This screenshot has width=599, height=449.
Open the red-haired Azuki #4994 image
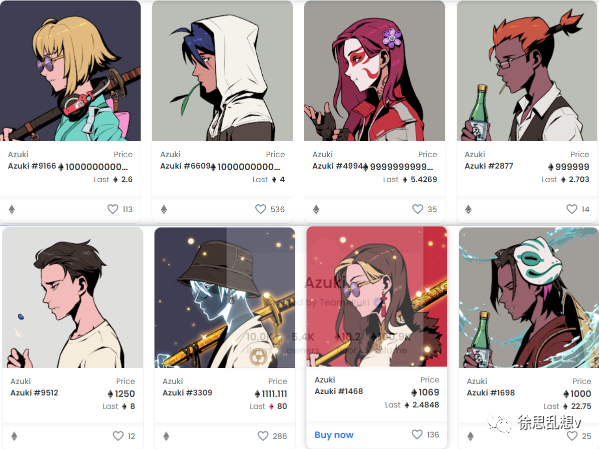374,71
